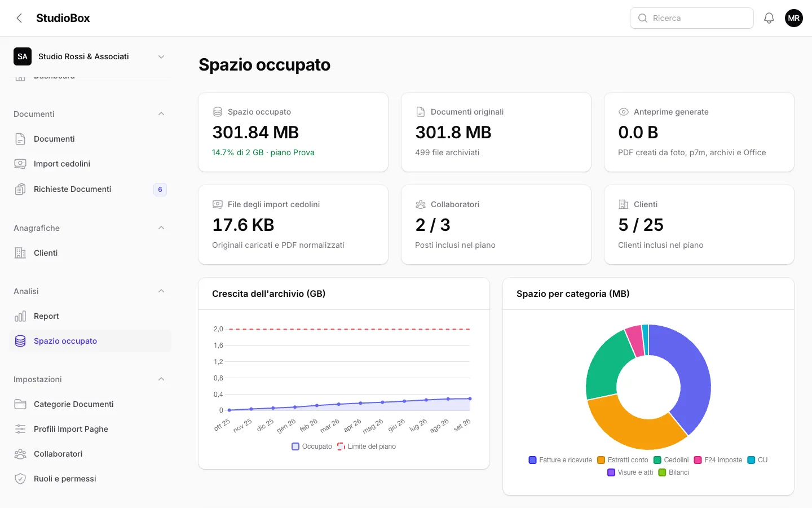Toggle F24 imposte in donut legend

coord(718,460)
